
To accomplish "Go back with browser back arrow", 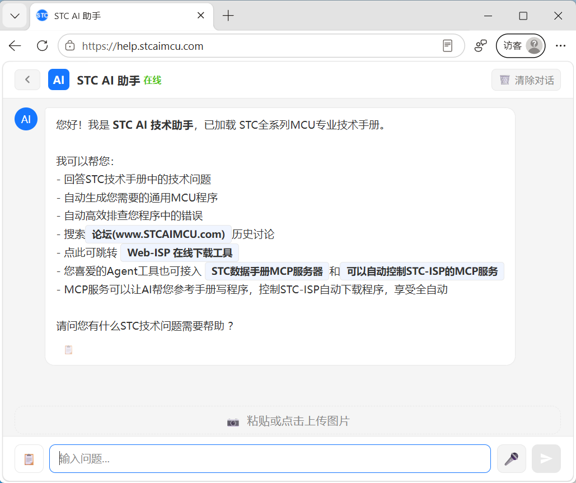I will pos(15,46).
